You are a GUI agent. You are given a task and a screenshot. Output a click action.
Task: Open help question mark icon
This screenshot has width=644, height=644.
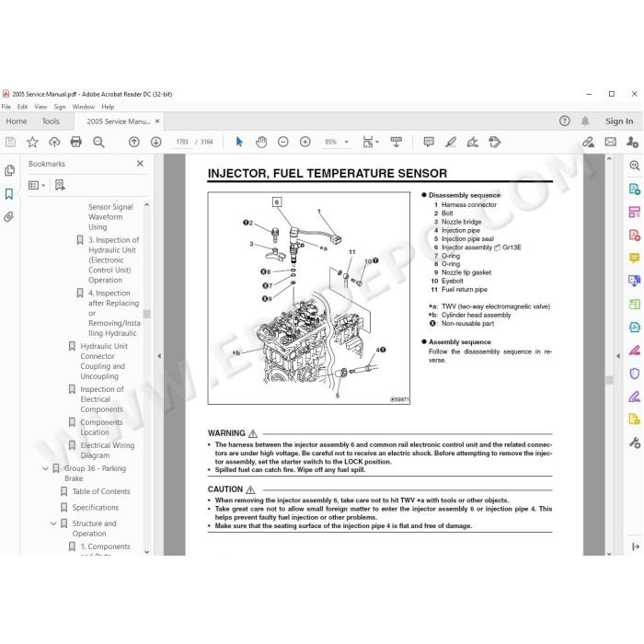click(565, 121)
